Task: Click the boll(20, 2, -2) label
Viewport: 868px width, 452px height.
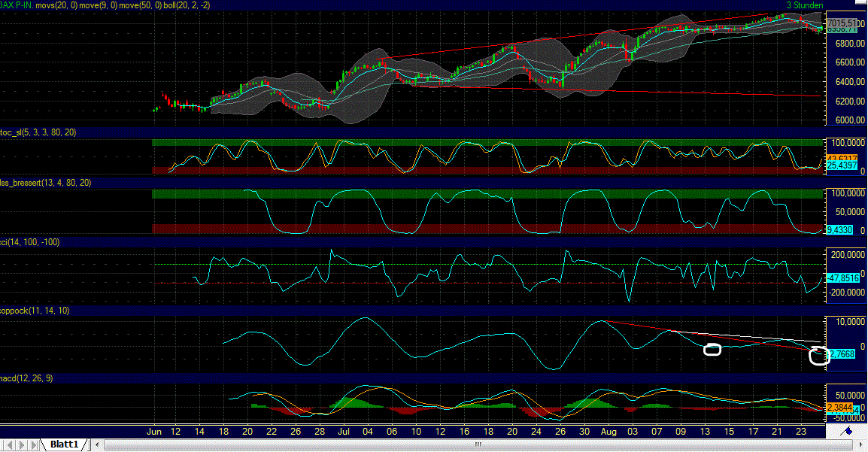Action: pyautogui.click(x=187, y=5)
